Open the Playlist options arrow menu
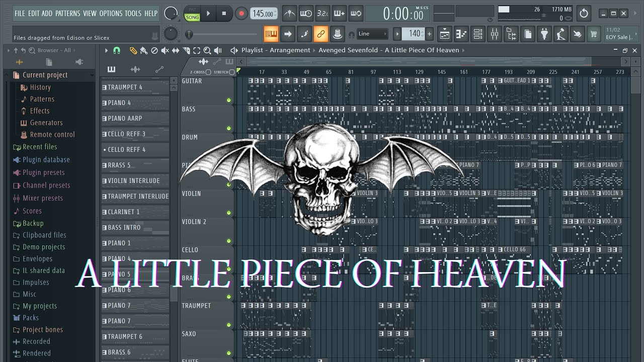Viewport: 644px width, 362px height. [106, 50]
